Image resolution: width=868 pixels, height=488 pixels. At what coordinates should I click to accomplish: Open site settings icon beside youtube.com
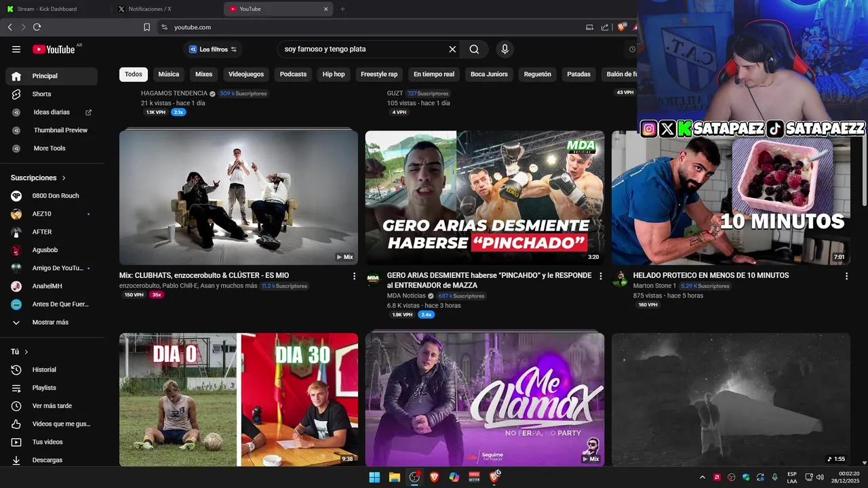click(164, 27)
